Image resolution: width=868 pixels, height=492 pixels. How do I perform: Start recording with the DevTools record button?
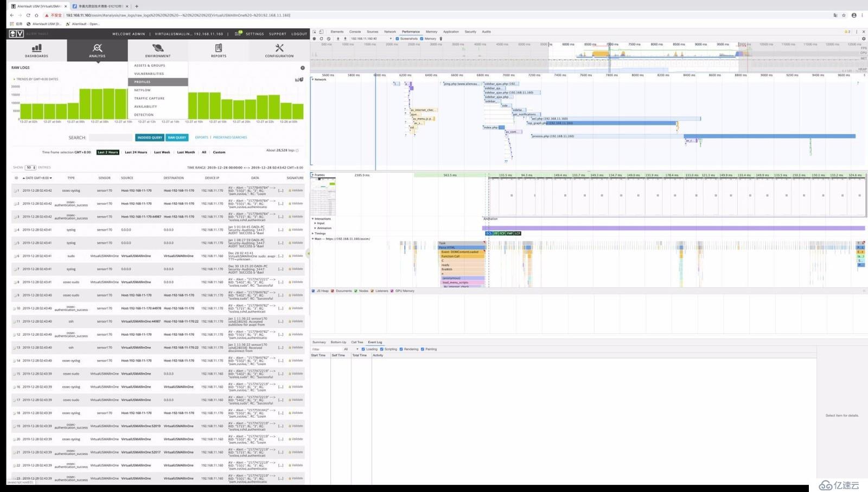tap(314, 39)
